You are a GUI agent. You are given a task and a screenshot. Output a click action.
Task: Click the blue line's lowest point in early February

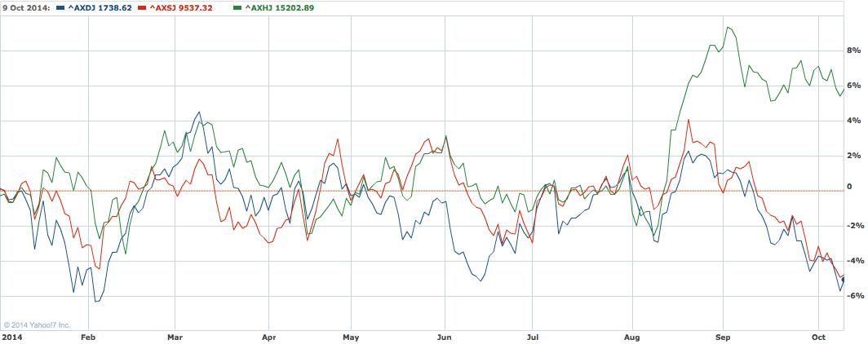pos(96,302)
